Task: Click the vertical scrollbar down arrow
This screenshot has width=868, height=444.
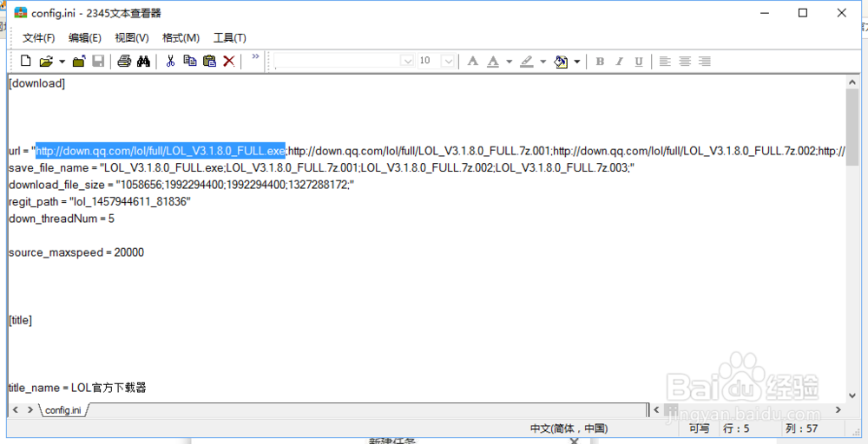Action: (x=852, y=395)
